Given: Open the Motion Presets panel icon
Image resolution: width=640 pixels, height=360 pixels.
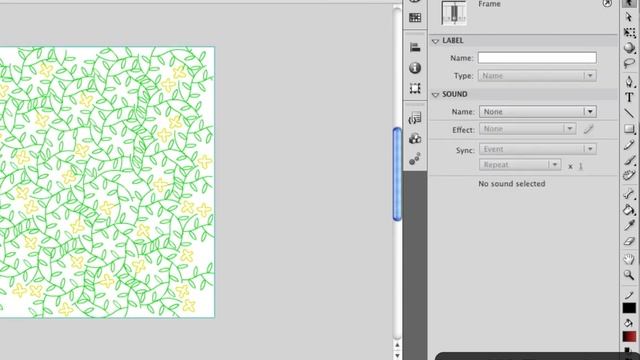Looking at the screenshot, I should 415,159.
